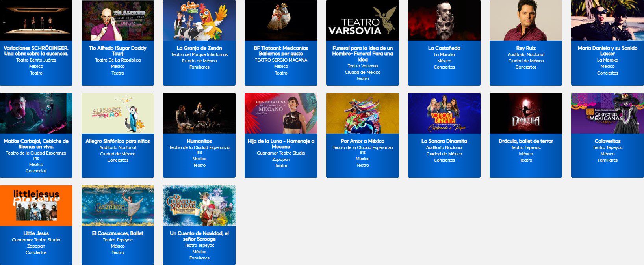Click the Little Jesus orange poster
Image resolution: width=644 pixels, height=265 pixels.
tap(36, 205)
